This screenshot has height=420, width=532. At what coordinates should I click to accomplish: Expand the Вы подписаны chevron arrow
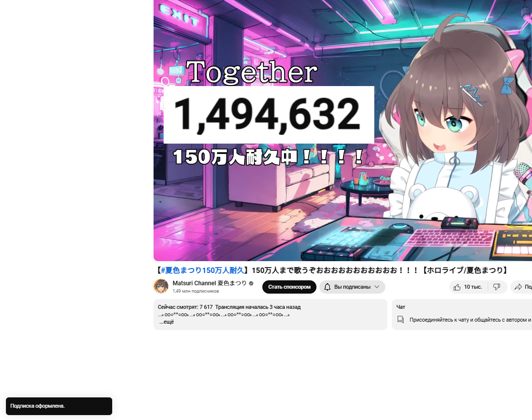[x=376, y=287]
